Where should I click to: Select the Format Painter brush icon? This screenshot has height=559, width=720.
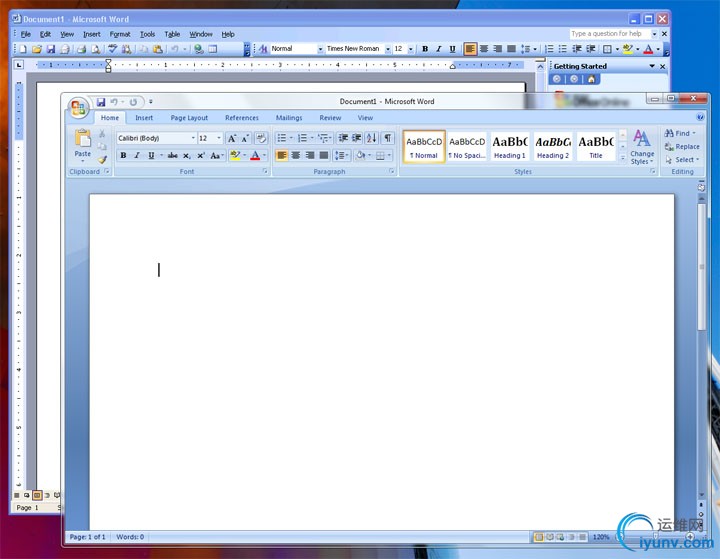point(102,160)
